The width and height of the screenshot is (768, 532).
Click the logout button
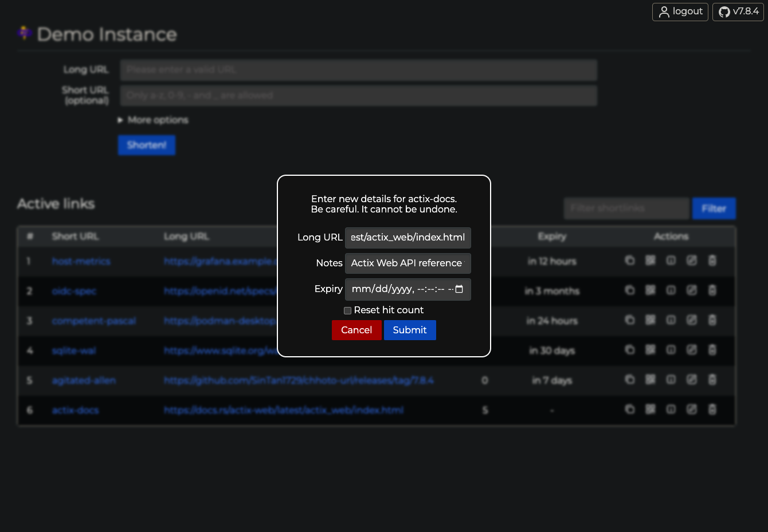pos(680,12)
